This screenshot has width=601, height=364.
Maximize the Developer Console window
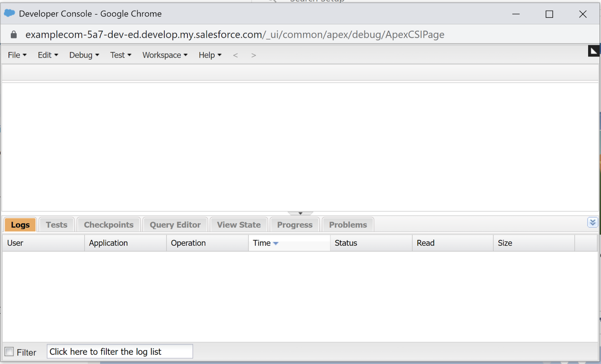coord(549,14)
